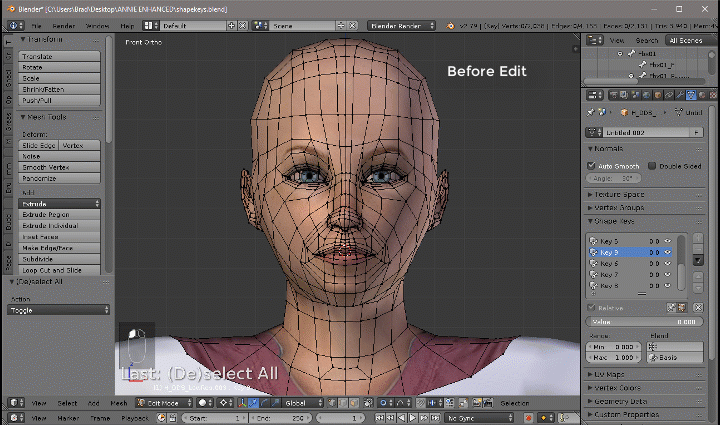
Task: Toggle the Relative shape keys checkbox
Action: pyautogui.click(x=592, y=307)
